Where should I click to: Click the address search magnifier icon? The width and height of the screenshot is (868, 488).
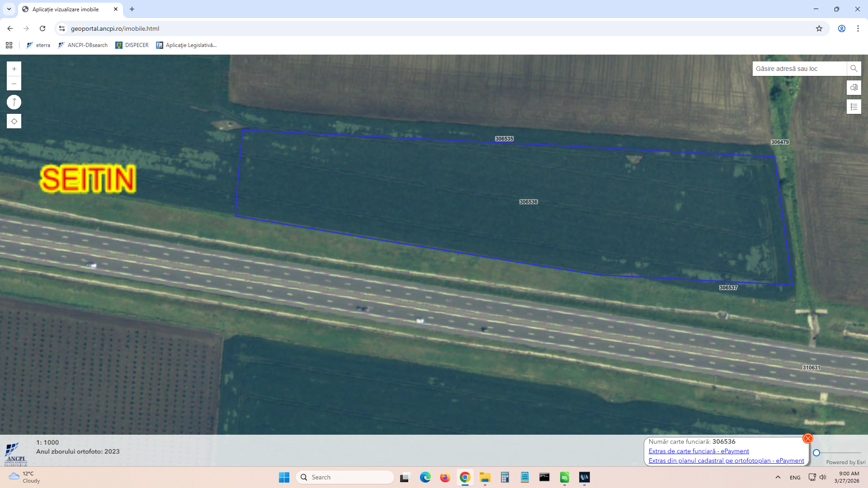click(854, 69)
